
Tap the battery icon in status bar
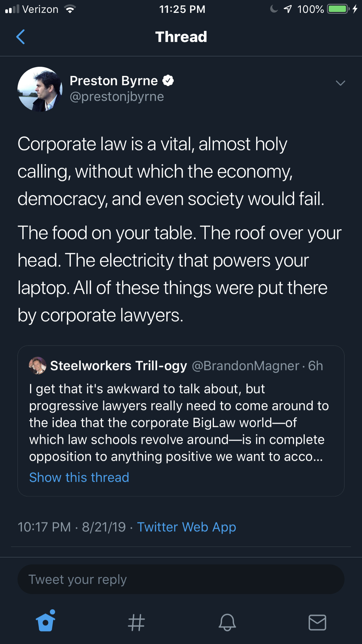click(x=338, y=9)
